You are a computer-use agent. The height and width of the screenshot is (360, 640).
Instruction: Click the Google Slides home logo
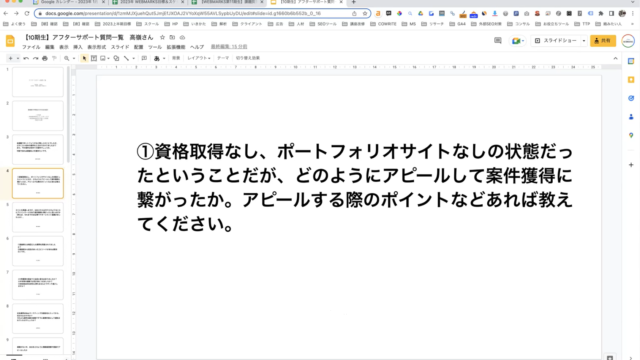tap(10, 41)
